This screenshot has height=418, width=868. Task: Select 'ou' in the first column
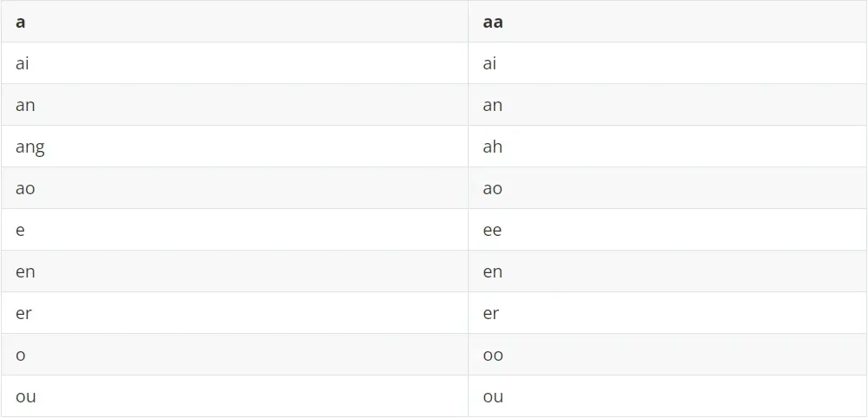[234, 395]
